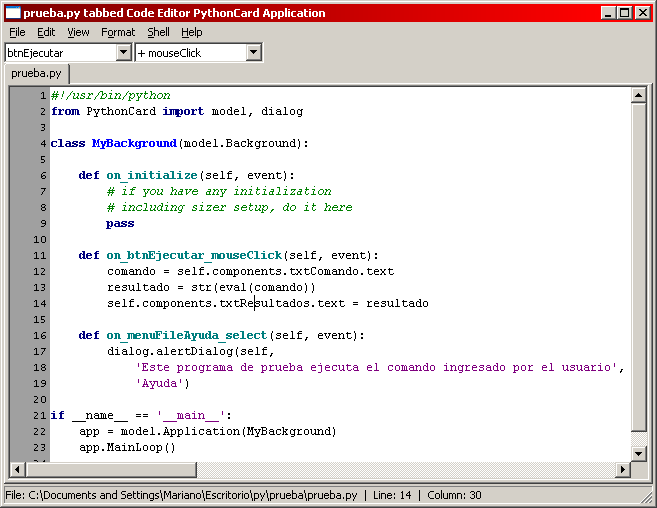Click the 'Ayuda' string on line 19

tap(160, 384)
